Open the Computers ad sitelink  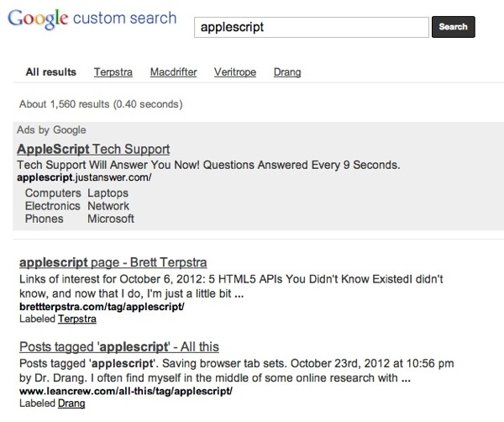pyautogui.click(x=53, y=193)
